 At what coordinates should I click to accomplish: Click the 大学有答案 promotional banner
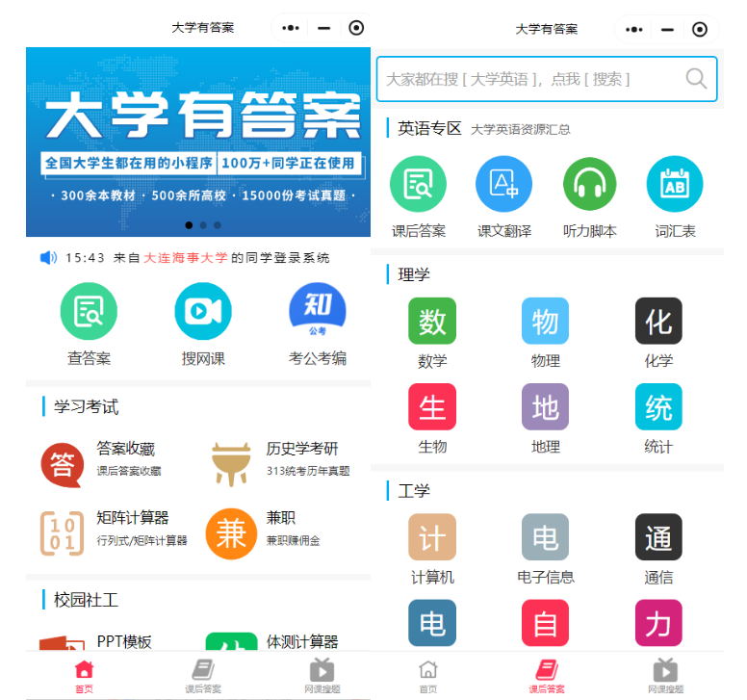coord(198,142)
